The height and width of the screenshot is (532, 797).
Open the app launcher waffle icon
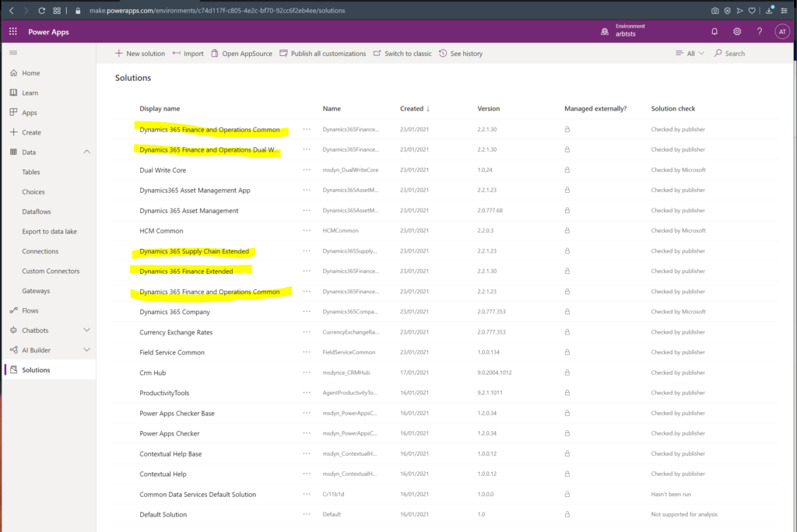[x=13, y=31]
